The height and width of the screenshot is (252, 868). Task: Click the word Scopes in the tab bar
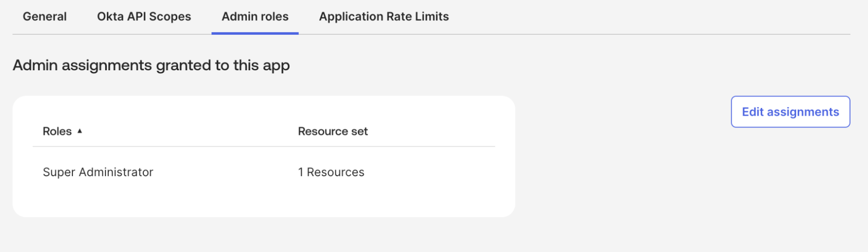(x=170, y=16)
